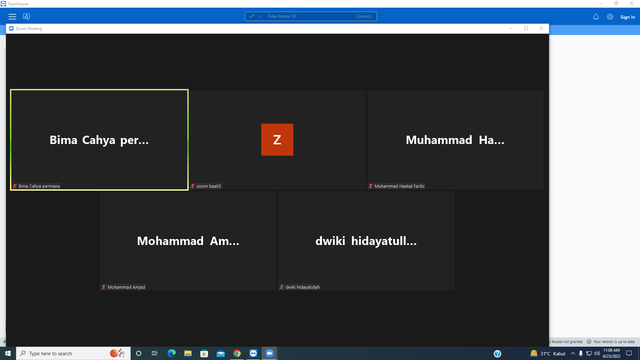Screen dimensions: 640x360
Task: Open Microsoft Store from taskbar
Action: (x=204, y=353)
